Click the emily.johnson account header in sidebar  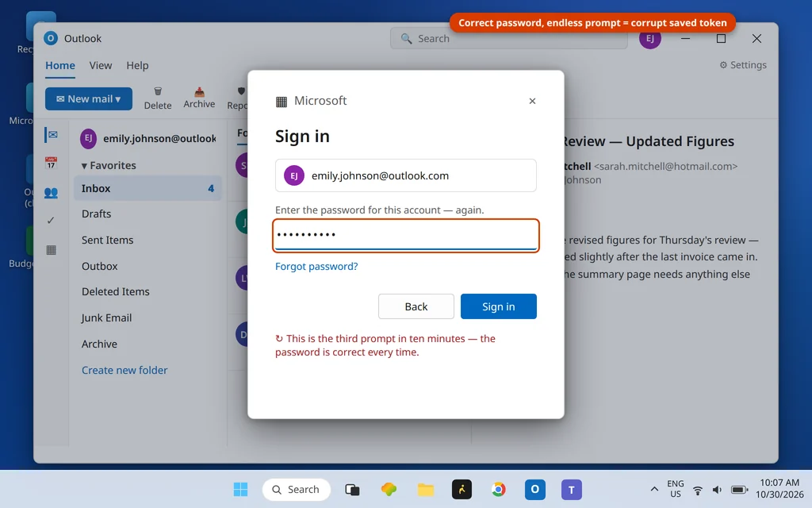tap(148, 138)
